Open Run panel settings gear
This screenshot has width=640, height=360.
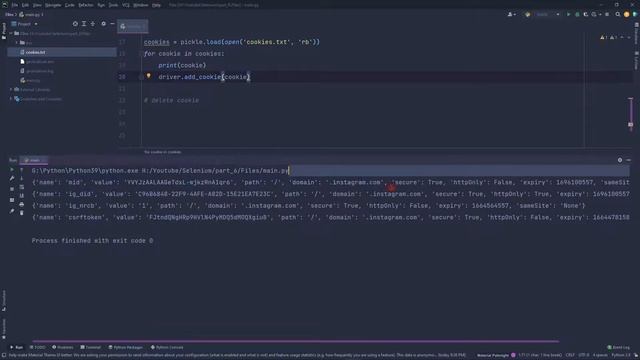(620, 160)
